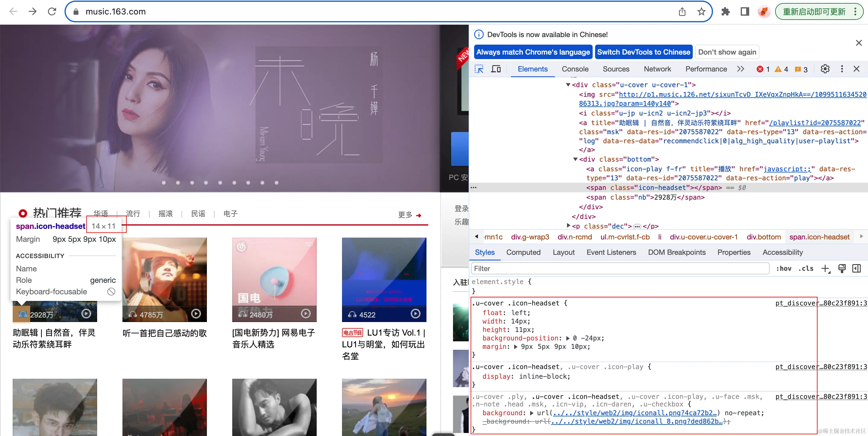Click the new style rule plus icon
868x436 pixels.
click(x=825, y=269)
